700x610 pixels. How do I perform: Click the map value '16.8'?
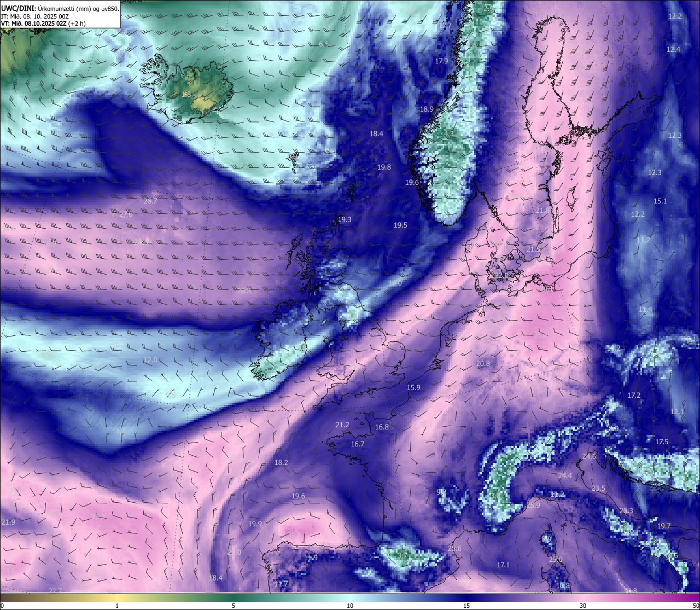point(382,427)
